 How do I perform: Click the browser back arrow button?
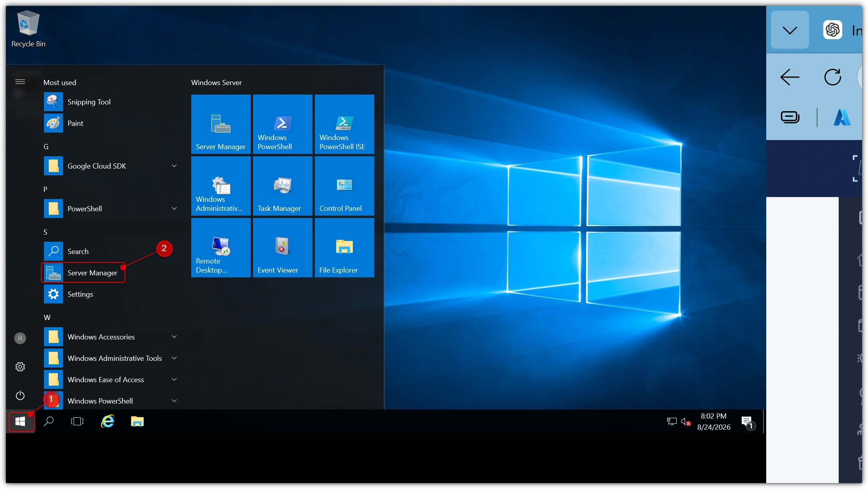coord(790,77)
